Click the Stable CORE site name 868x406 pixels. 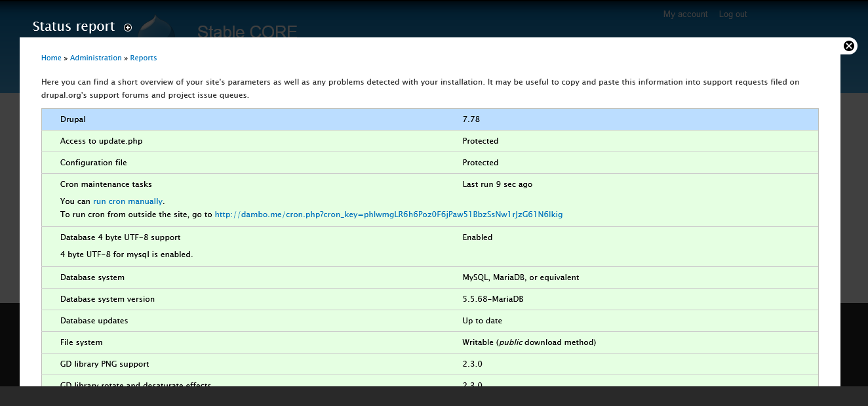point(247,31)
